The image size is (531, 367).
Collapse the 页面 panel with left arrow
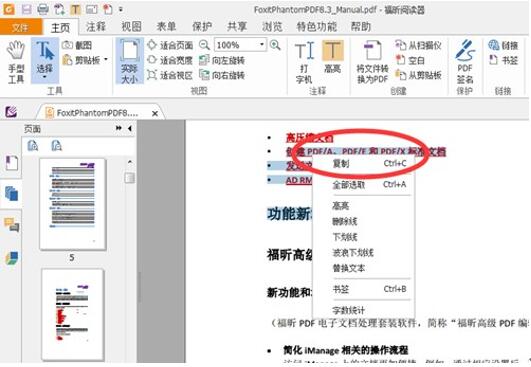[x=130, y=128]
